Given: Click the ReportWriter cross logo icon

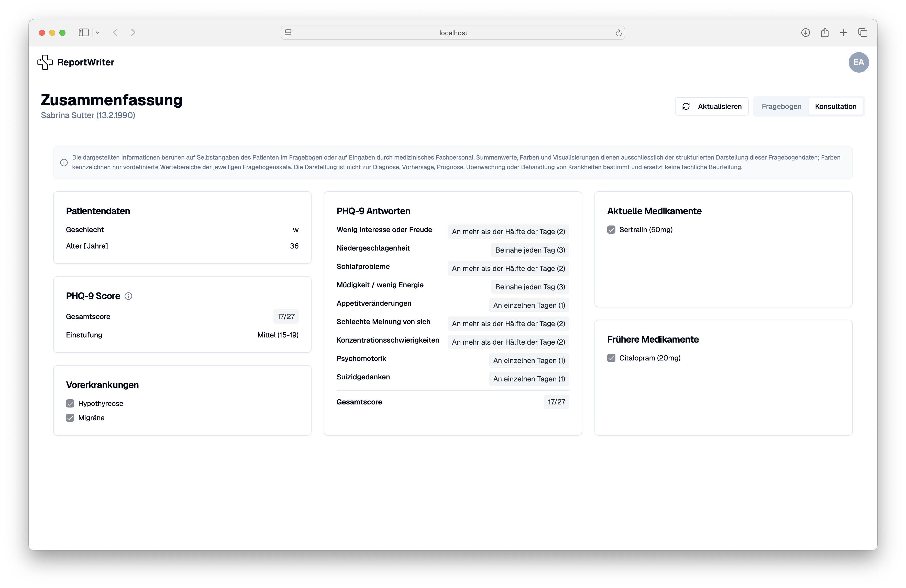Looking at the screenshot, I should click(45, 62).
